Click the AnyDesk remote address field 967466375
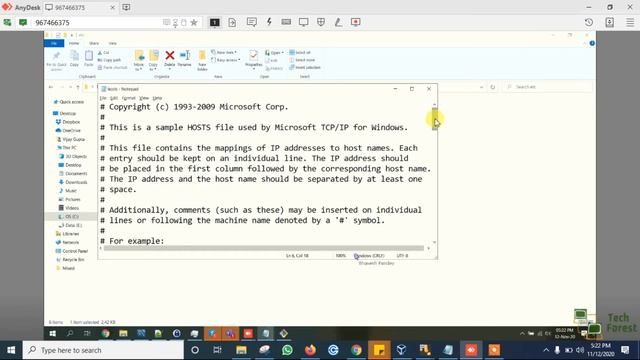Screen dimensions: 640x360 pos(98,22)
